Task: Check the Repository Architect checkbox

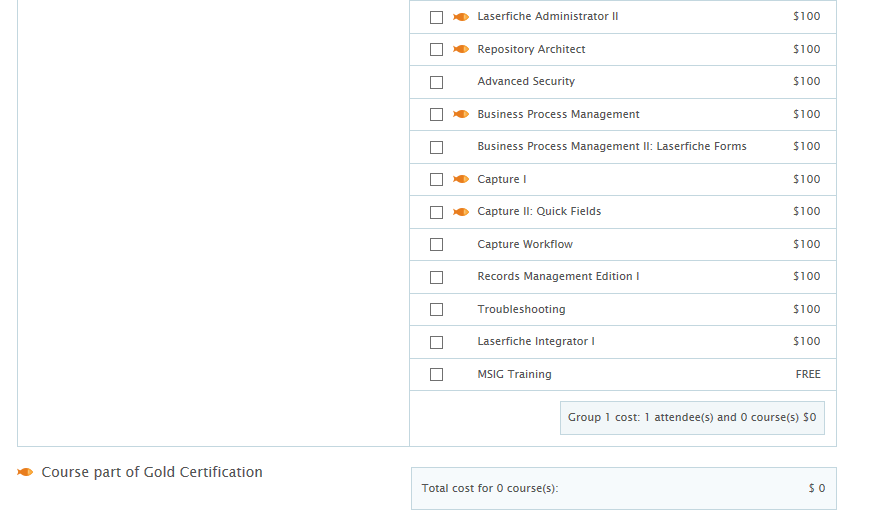Action: tap(437, 49)
